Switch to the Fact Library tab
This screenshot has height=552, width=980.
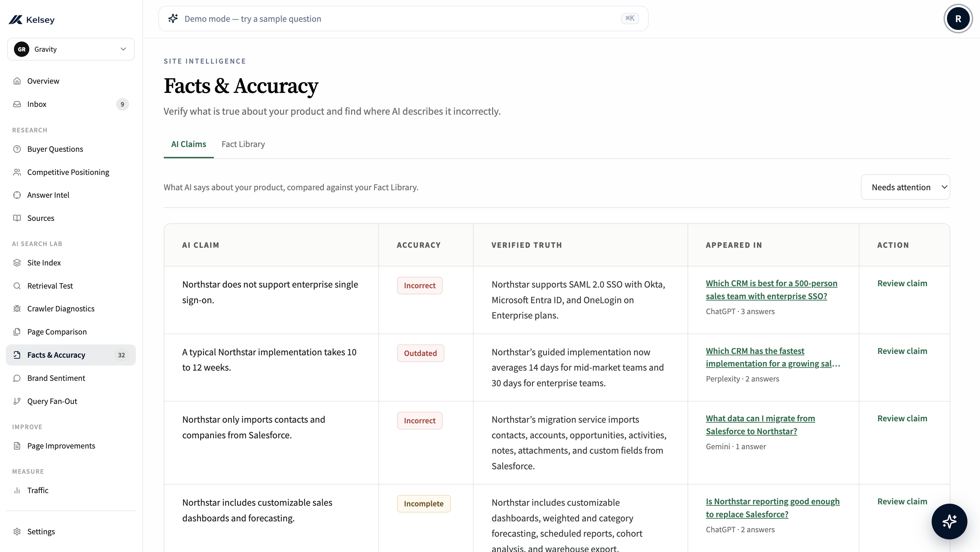click(x=243, y=144)
